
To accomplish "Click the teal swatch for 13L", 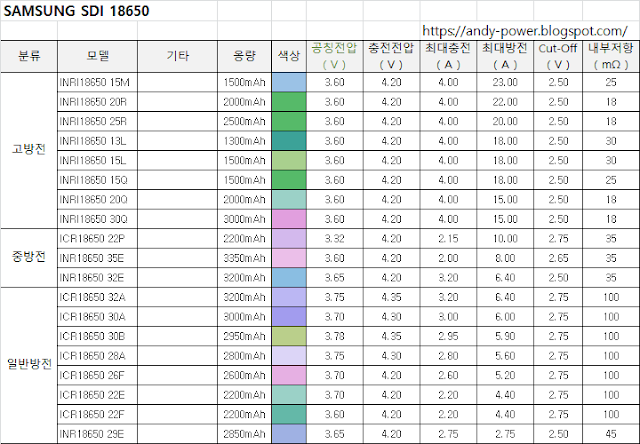I will coord(289,141).
